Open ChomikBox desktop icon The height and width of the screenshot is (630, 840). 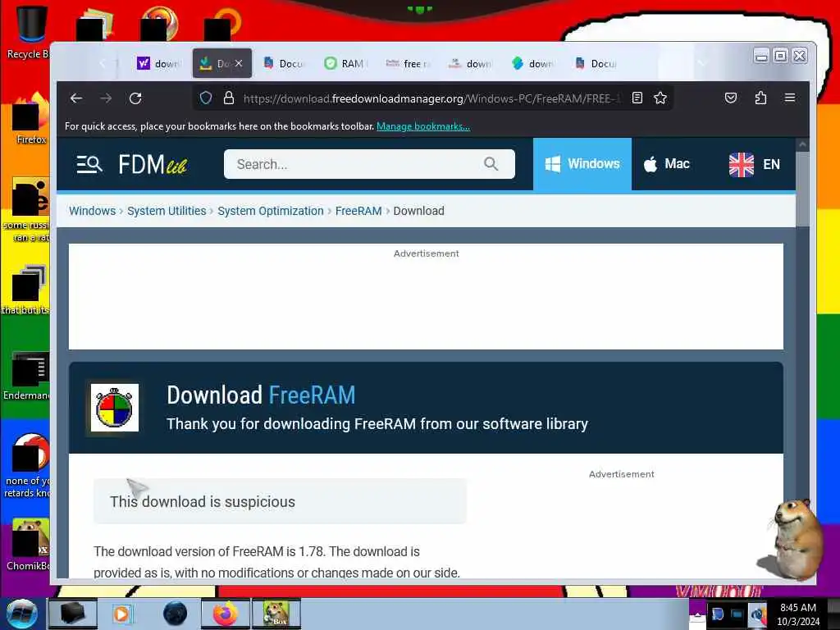tap(28, 545)
